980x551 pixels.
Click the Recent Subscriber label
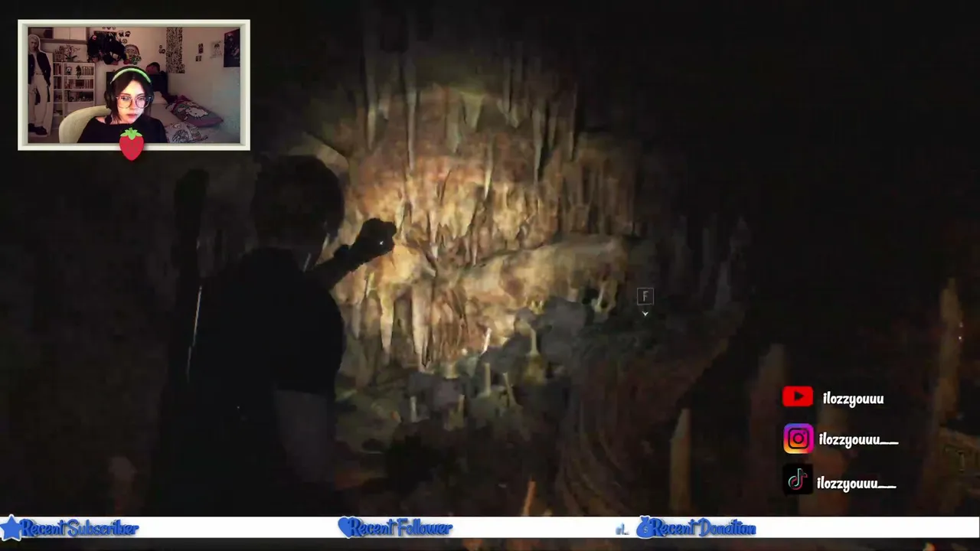point(80,528)
